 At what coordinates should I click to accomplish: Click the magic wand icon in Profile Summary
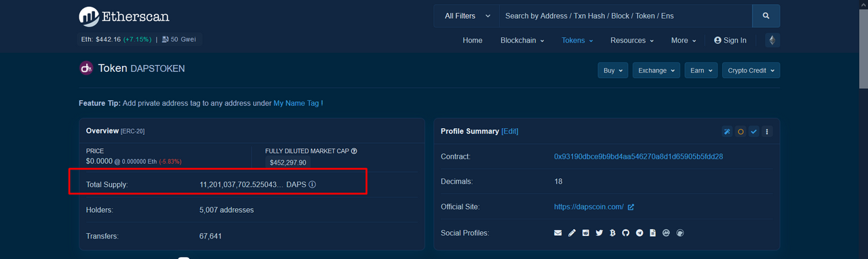[x=728, y=132]
